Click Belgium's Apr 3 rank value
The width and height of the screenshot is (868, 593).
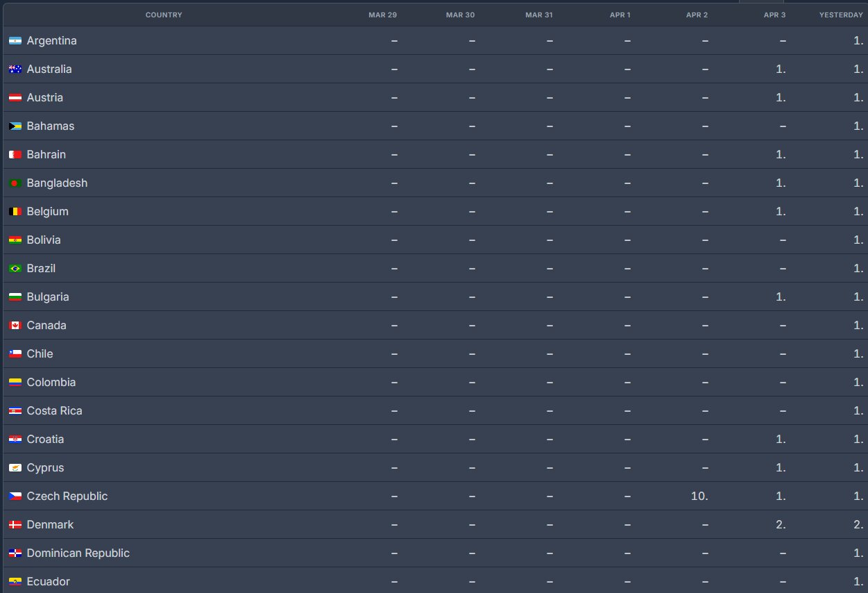[x=781, y=212]
